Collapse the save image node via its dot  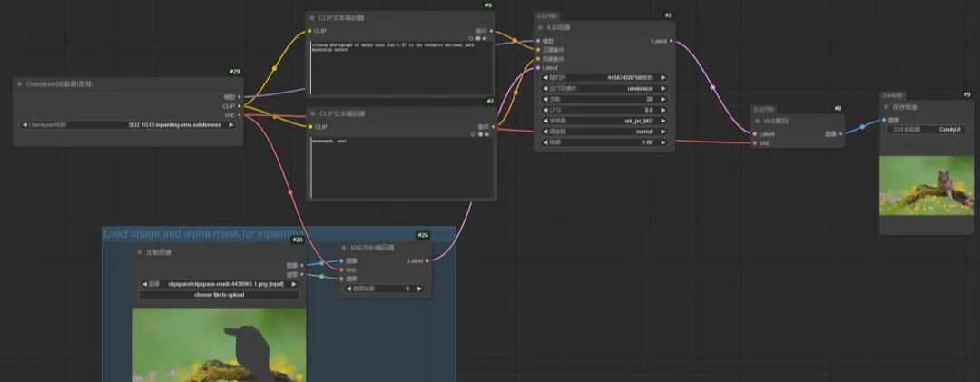[x=887, y=106]
